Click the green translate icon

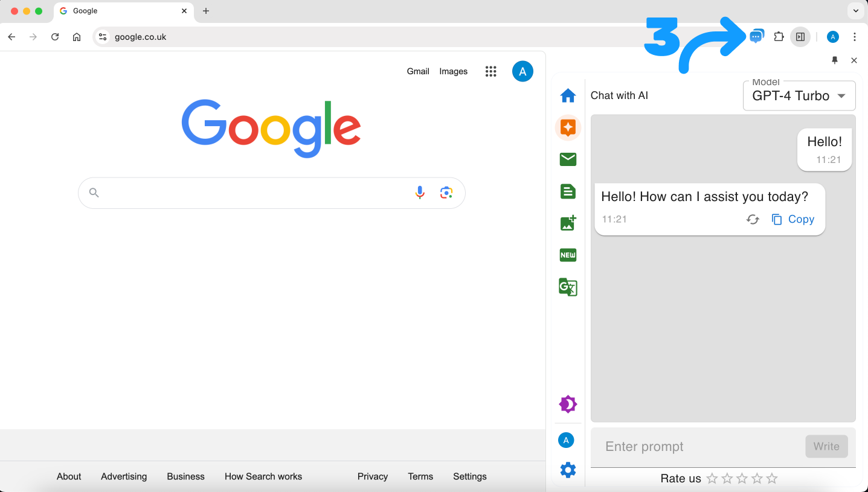coord(568,287)
